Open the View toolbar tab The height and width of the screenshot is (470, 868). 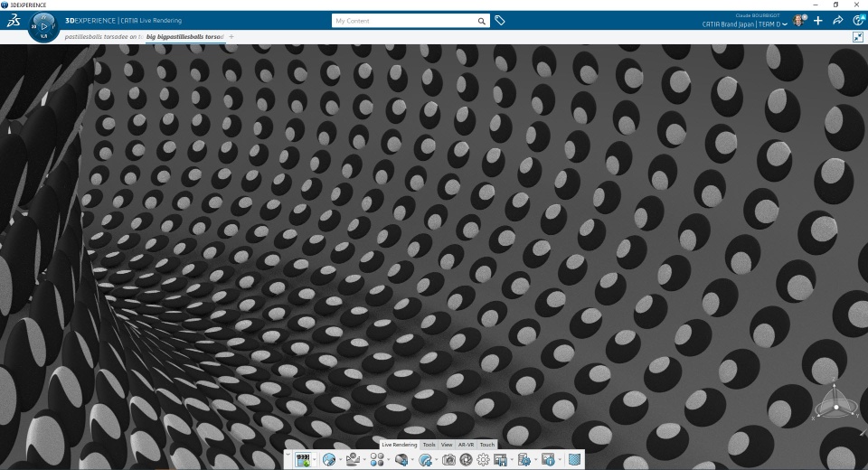(x=447, y=445)
